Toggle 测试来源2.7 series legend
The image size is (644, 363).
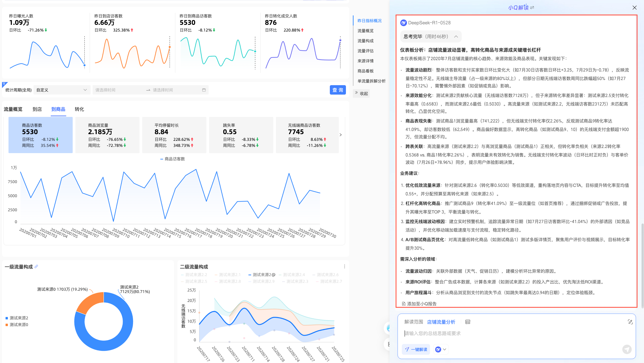pyautogui.click(x=329, y=281)
